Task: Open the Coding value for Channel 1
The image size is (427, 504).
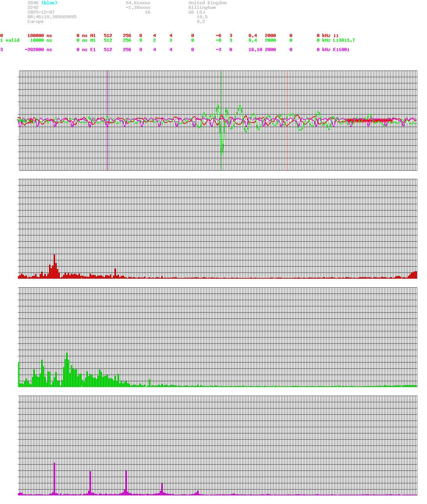Action: [230, 40]
